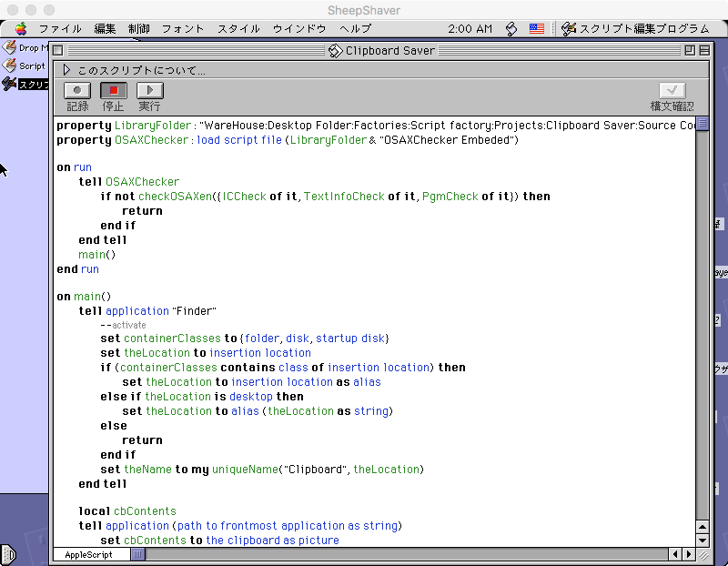Image resolution: width=728 pixels, height=566 pixels.
Task: Click the 実行 run button
Action: [x=149, y=90]
